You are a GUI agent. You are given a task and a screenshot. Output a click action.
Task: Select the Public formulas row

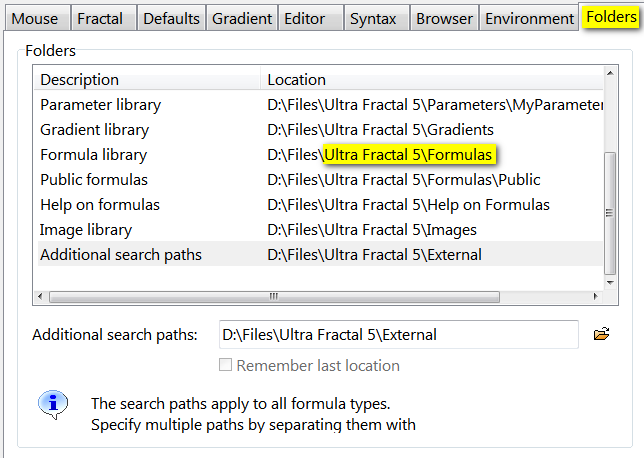coord(320,180)
